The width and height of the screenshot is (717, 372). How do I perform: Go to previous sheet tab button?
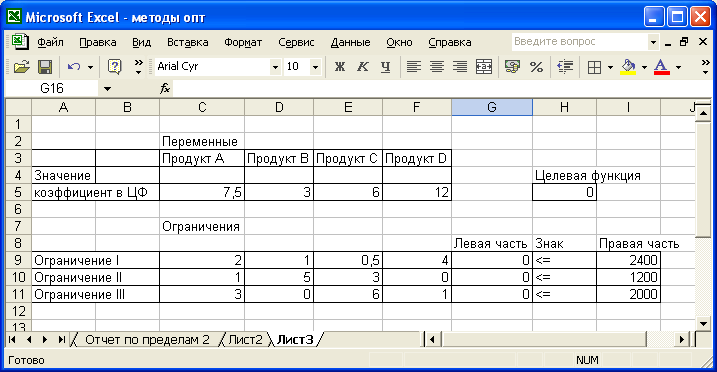click(29, 340)
